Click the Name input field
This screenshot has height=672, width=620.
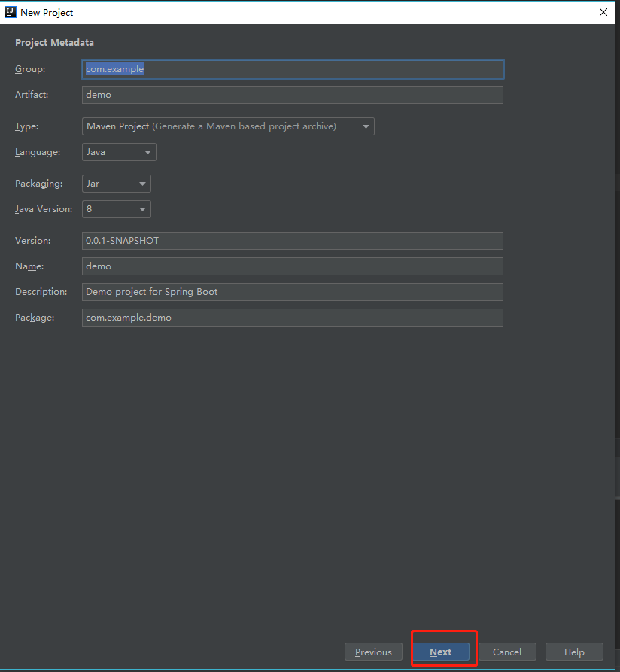coord(293,266)
